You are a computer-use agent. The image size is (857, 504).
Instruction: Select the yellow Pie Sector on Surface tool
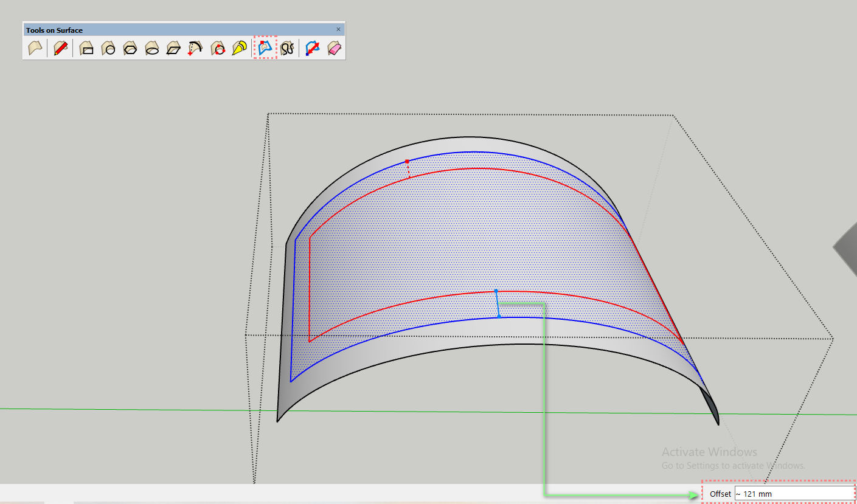tap(238, 49)
